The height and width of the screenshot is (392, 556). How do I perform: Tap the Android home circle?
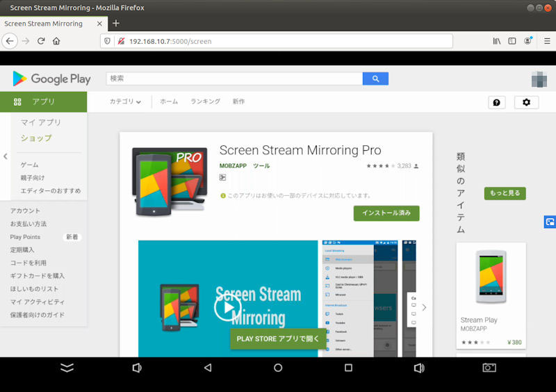point(278,368)
